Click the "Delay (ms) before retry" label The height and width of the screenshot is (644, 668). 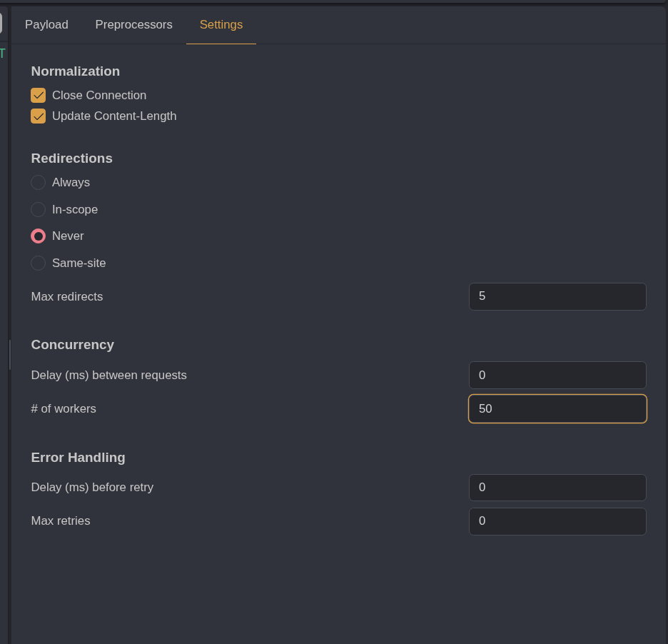(x=92, y=488)
